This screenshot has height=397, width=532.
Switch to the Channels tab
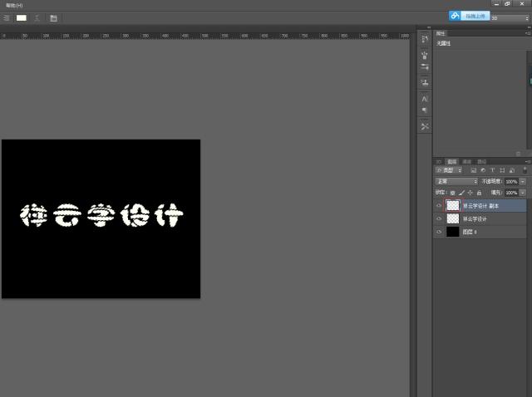coord(467,162)
